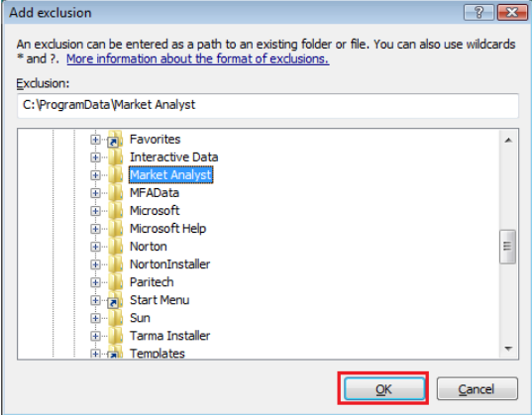Click the folder tree scrollbar down arrow
Viewport: 532px width, 415px height.
(508, 349)
